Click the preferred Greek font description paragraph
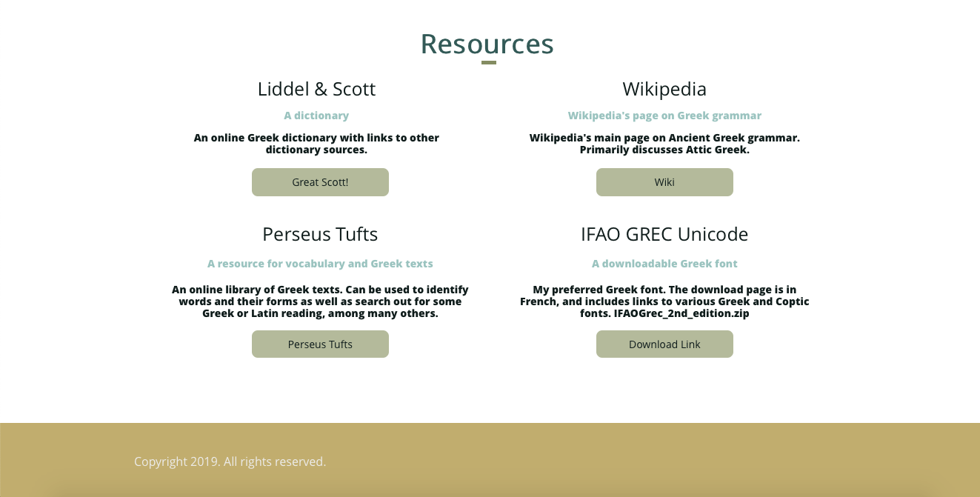 click(x=664, y=301)
